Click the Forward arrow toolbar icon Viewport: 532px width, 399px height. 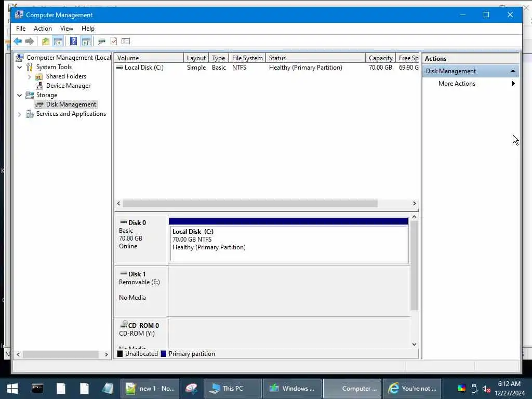point(30,42)
